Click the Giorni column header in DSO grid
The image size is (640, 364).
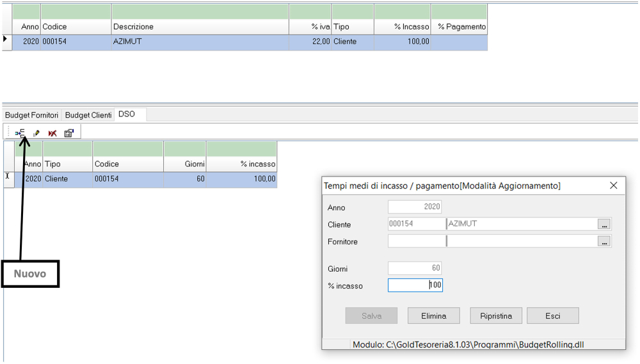[x=185, y=164]
